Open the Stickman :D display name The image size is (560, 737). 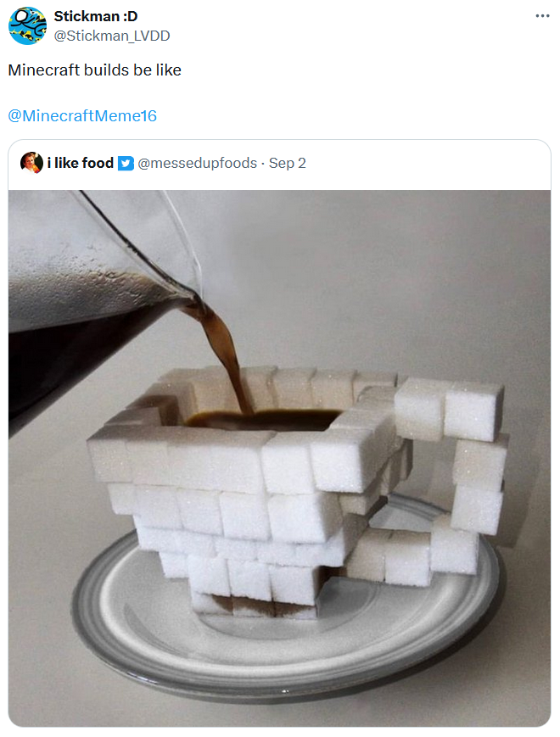pos(95,16)
